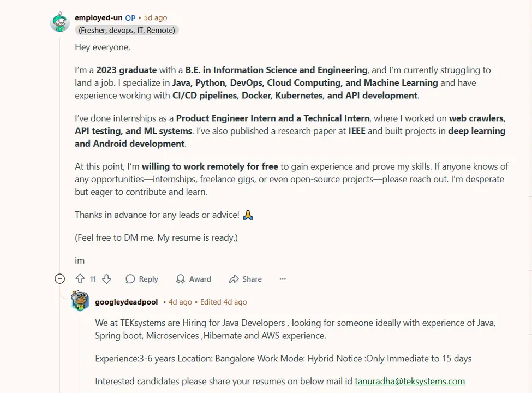Screen dimensions: 532x393
Task: Open the googleydeadpool username link
Action: 126,302
